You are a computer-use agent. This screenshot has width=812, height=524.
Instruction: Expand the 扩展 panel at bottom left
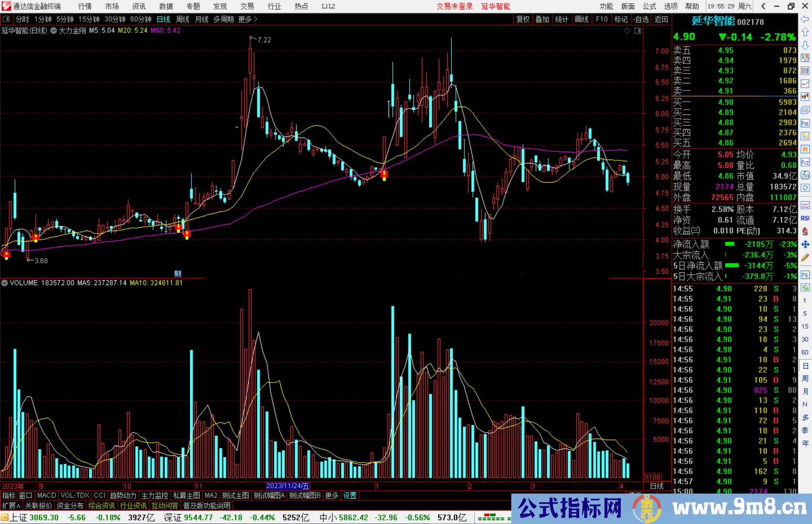pos(11,506)
